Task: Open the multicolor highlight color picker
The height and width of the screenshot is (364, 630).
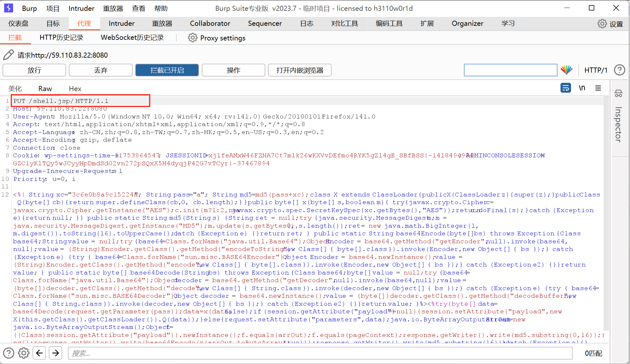Action: [x=567, y=70]
